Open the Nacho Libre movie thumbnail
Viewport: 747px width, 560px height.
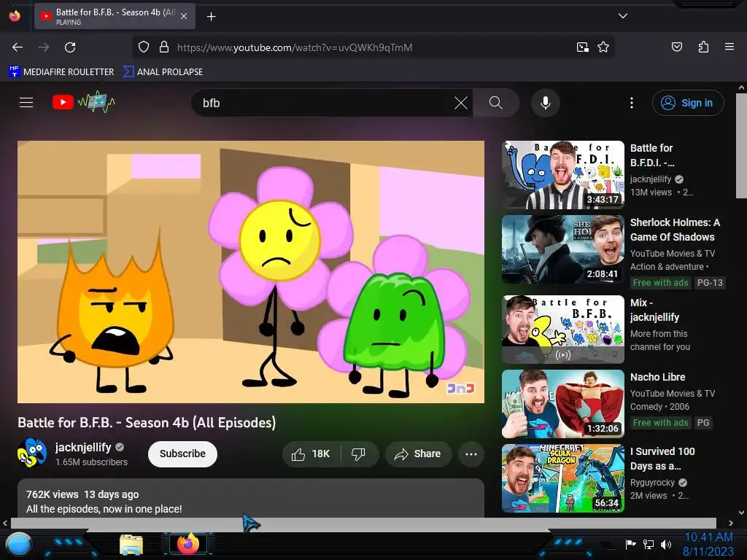563,404
